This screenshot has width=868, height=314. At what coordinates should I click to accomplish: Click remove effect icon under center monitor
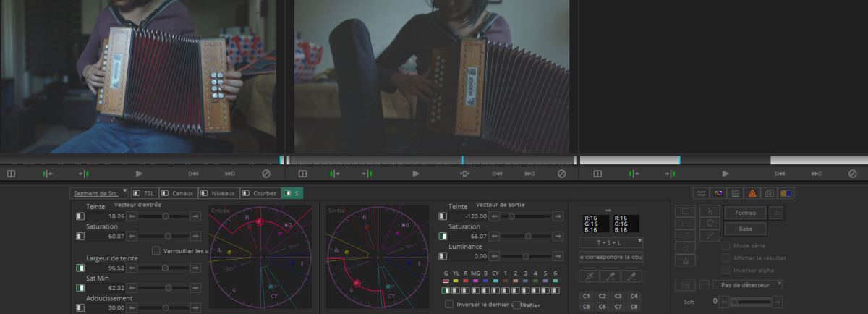(562, 174)
